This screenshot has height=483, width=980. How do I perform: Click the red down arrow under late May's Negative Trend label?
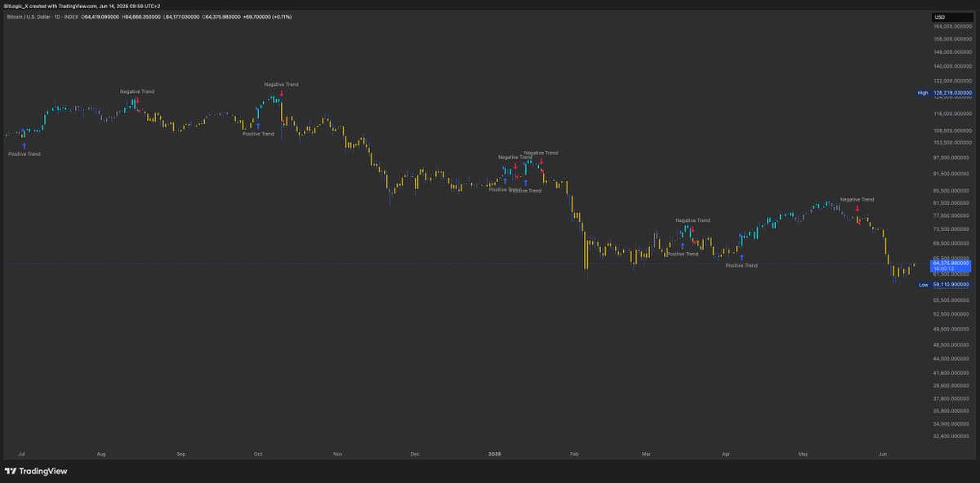(857, 208)
